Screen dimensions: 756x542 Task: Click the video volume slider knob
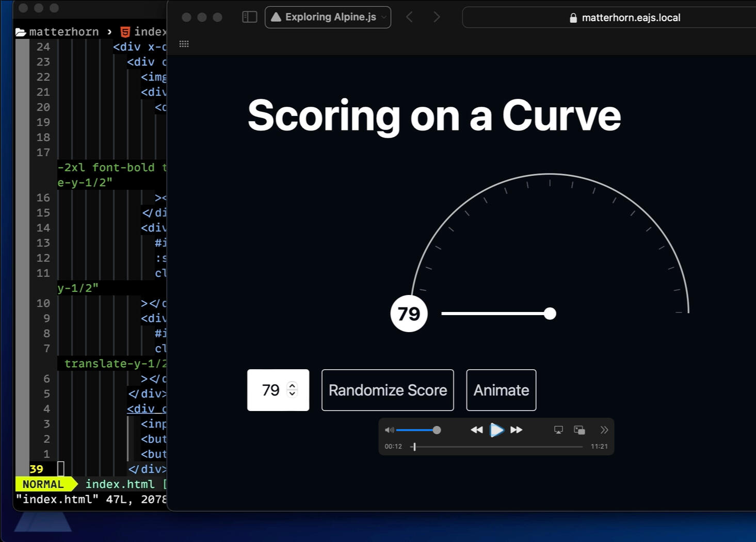click(x=437, y=430)
